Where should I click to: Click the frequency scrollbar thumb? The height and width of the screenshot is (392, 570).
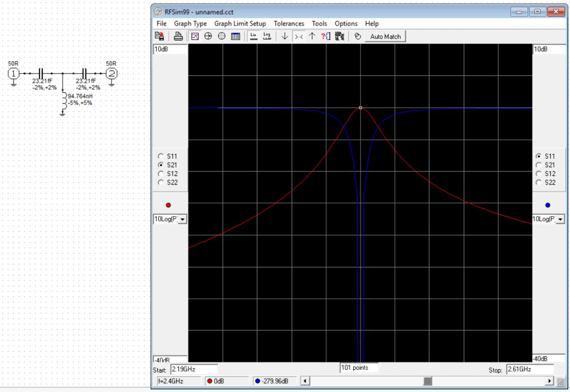pos(427,381)
